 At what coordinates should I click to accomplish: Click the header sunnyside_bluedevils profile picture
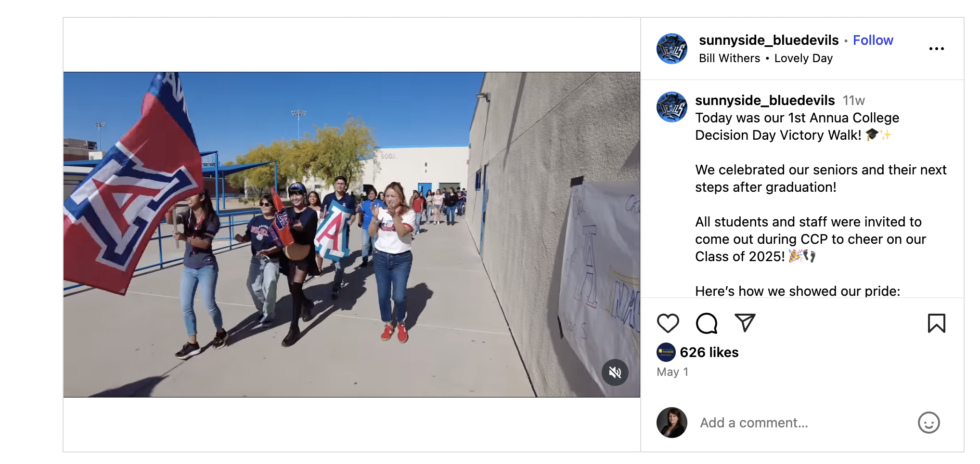[x=672, y=49]
